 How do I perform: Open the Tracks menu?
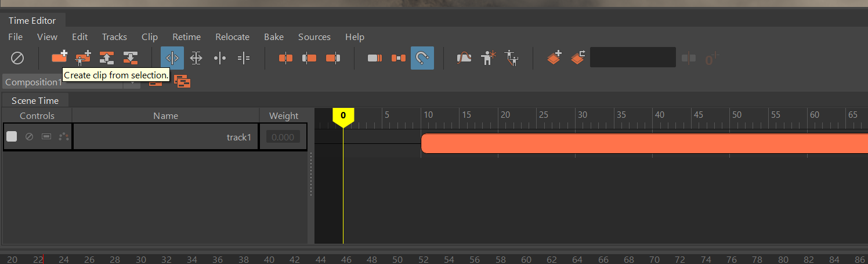pyautogui.click(x=114, y=37)
